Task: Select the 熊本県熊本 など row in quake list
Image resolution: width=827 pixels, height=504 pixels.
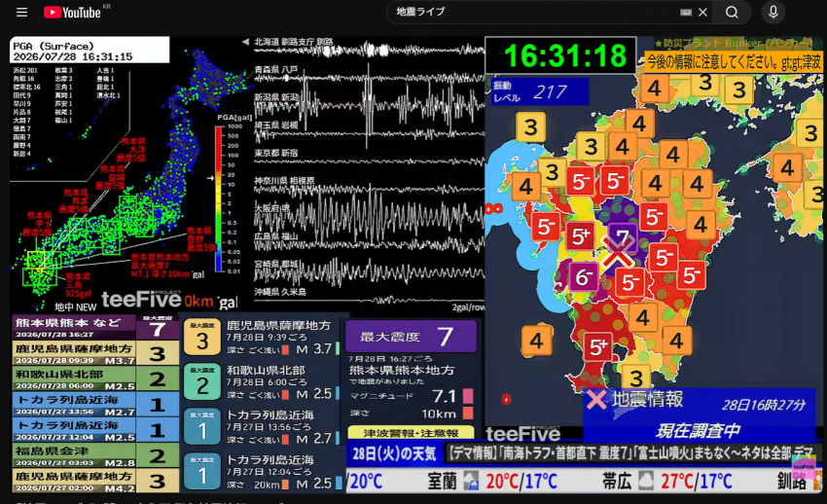Action: click(x=95, y=327)
